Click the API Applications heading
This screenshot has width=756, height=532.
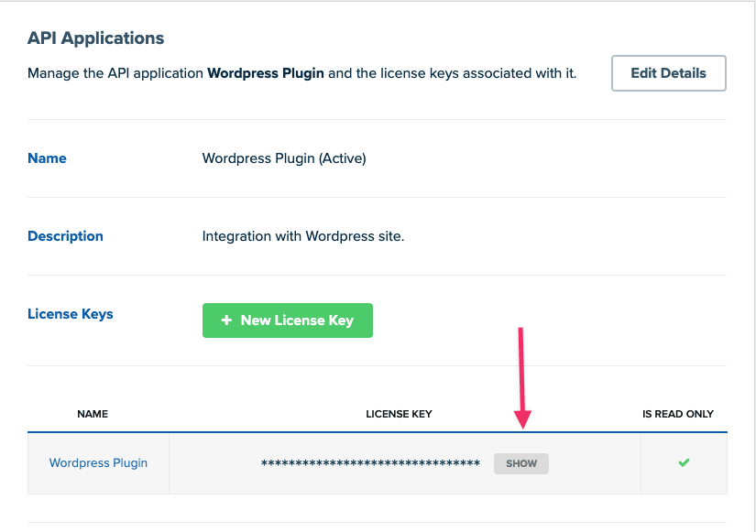coord(95,38)
